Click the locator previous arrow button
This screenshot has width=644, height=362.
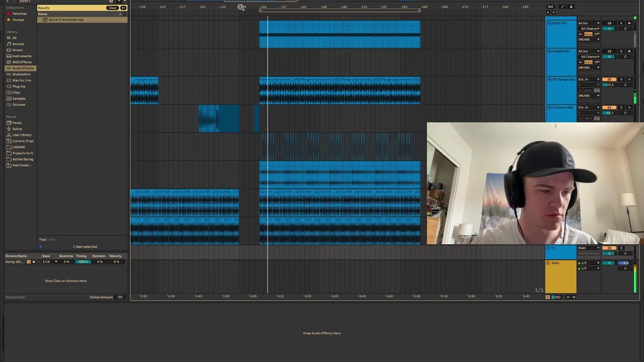pos(548,13)
